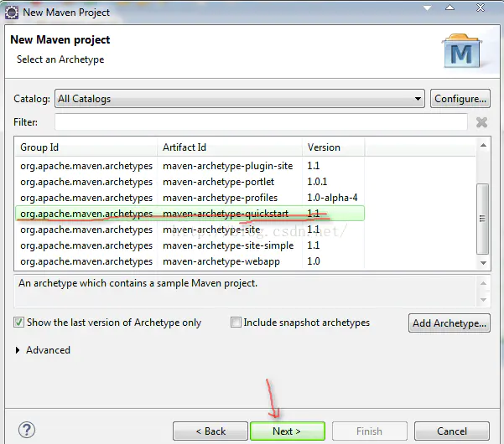Screen dimensions: 504x444
Task: Click the Finish button
Action: pos(370,431)
